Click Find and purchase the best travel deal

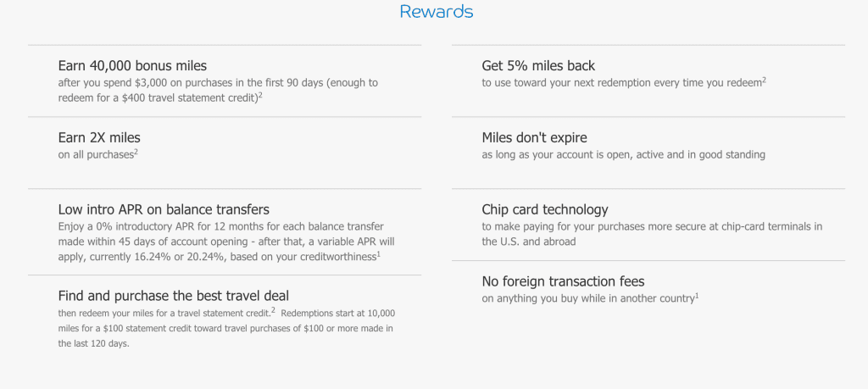click(x=173, y=296)
